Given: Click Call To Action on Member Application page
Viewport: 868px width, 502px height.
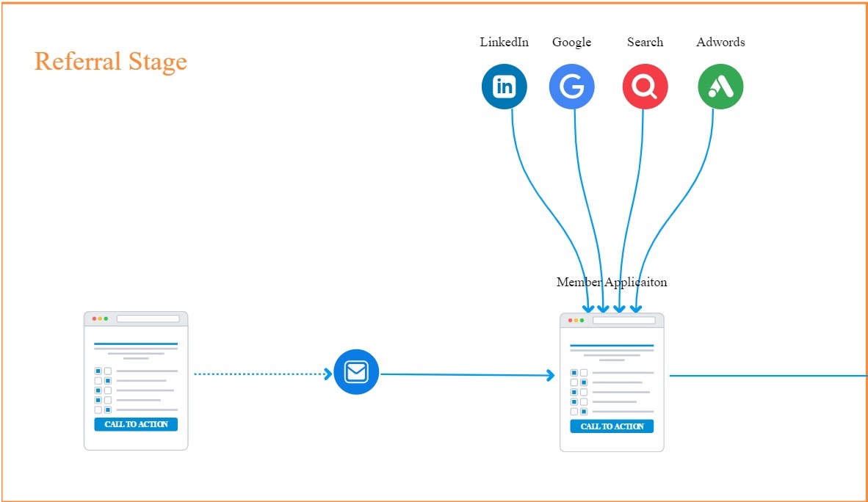Looking at the screenshot, I should point(612,426).
